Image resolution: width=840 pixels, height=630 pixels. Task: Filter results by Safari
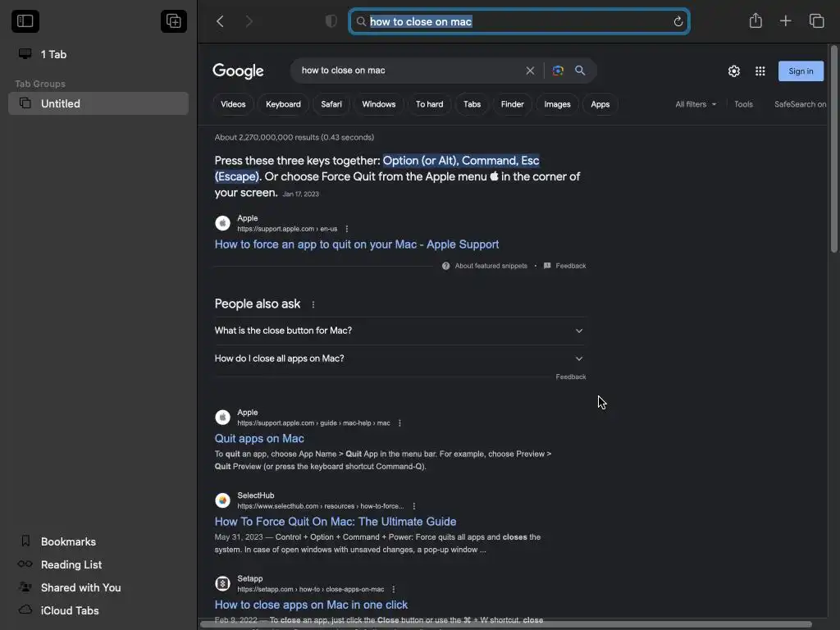(x=331, y=104)
